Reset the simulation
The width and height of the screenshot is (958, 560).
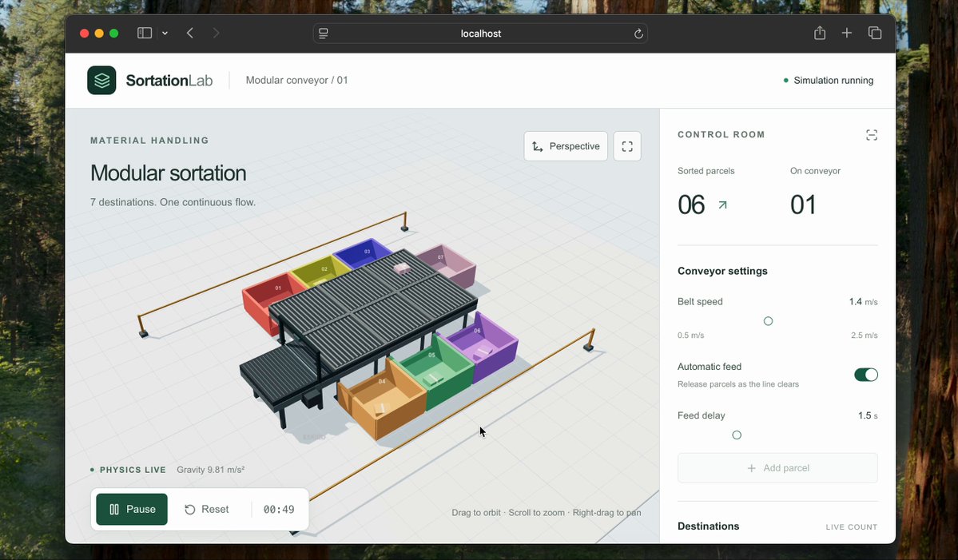206,510
